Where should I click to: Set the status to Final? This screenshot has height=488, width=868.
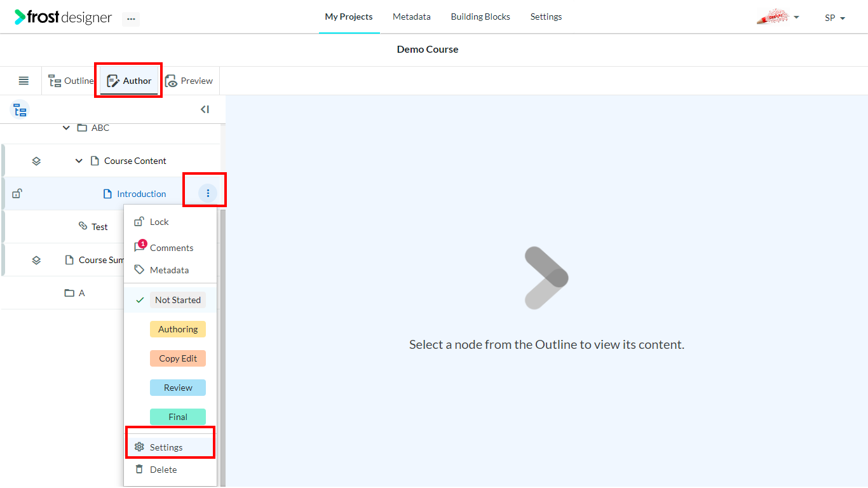click(178, 417)
